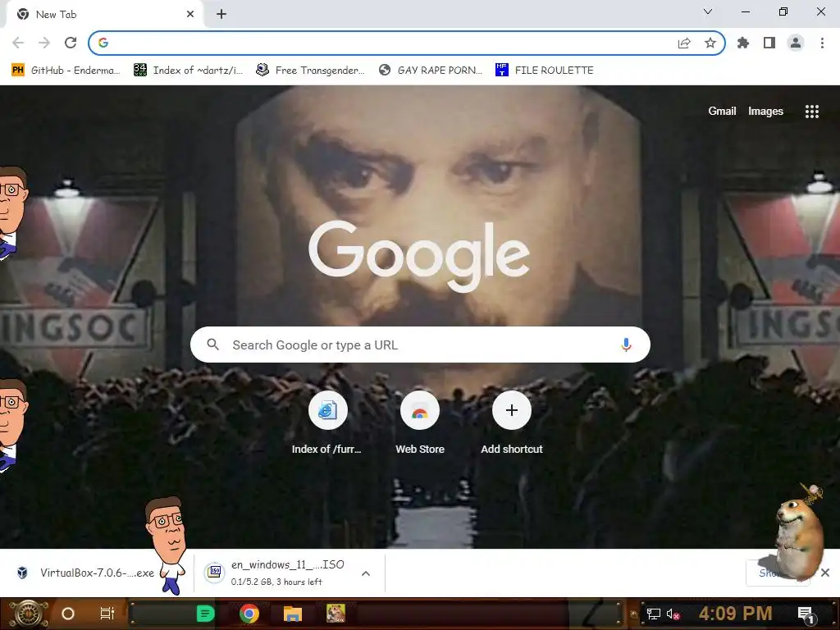Expand the tab search chevron in the title bar
This screenshot has height=630, width=840.
pos(708,11)
